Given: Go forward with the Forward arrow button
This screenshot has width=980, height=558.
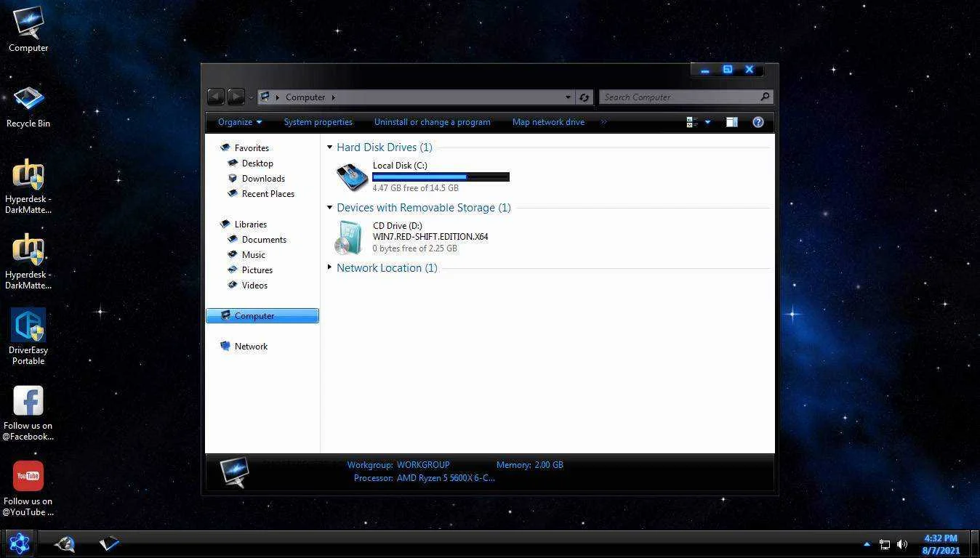Looking at the screenshot, I should pyautogui.click(x=236, y=97).
